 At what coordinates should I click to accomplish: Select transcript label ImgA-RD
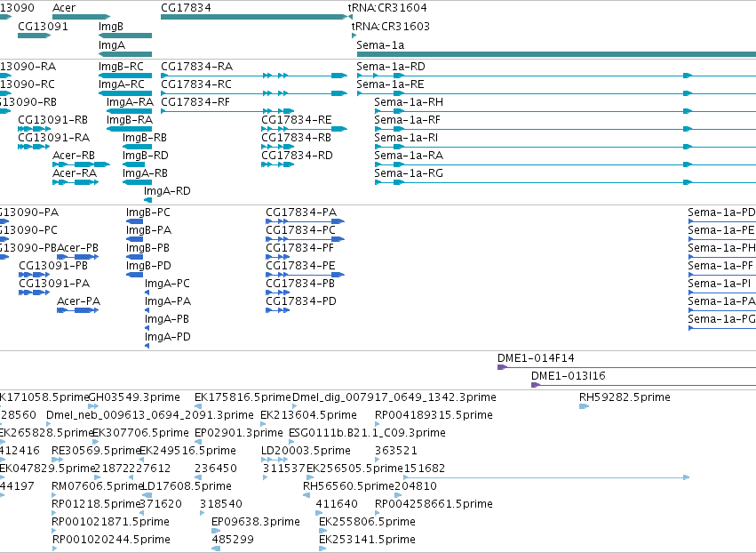pos(167,191)
